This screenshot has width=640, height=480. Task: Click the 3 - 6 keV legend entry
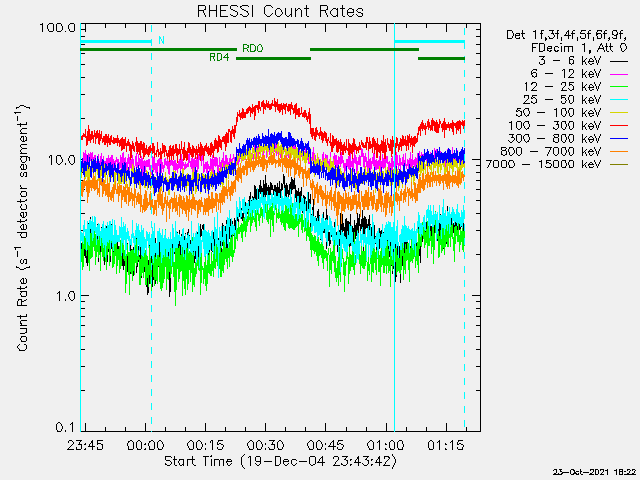[x=582, y=61]
